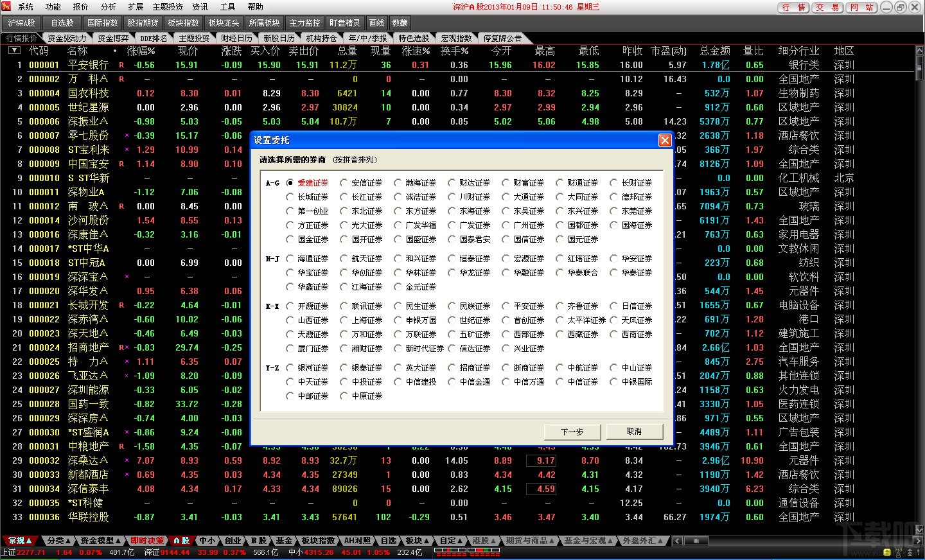Select the 爱建证券 radio button

point(290,183)
